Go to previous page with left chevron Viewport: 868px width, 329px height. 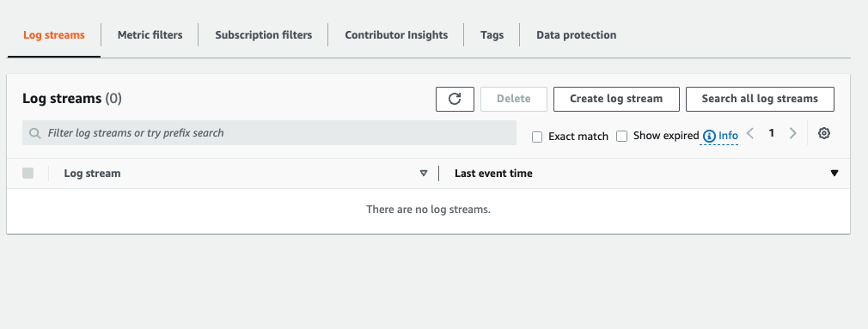(x=750, y=133)
